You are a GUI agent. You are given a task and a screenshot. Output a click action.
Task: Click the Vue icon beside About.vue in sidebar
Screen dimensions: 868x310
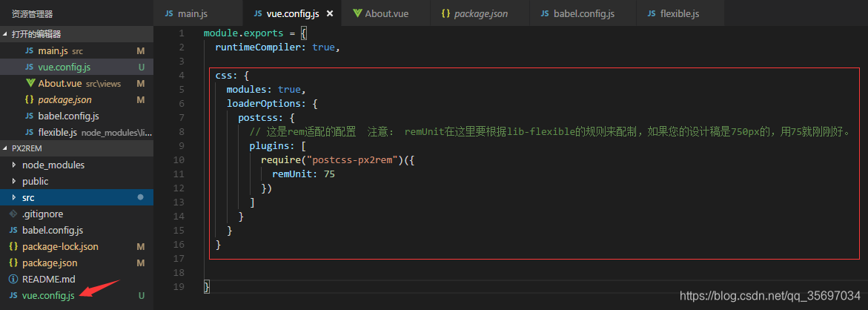[x=30, y=84]
